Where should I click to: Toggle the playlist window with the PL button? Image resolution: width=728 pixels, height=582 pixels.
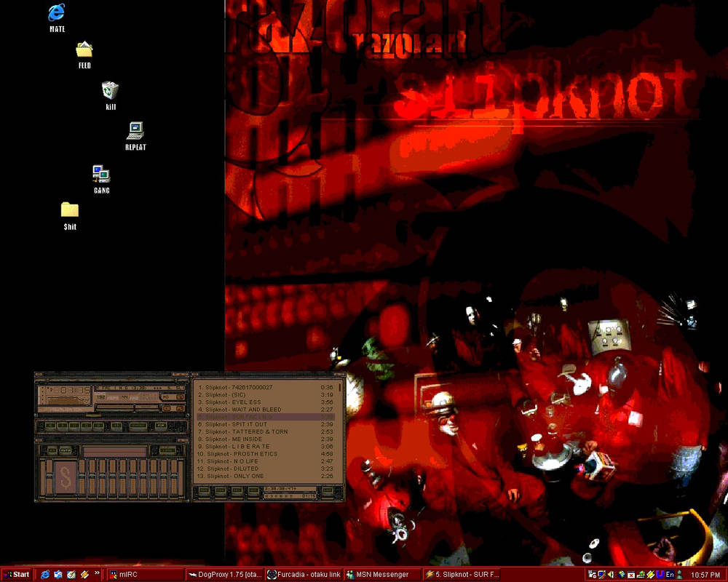click(179, 408)
